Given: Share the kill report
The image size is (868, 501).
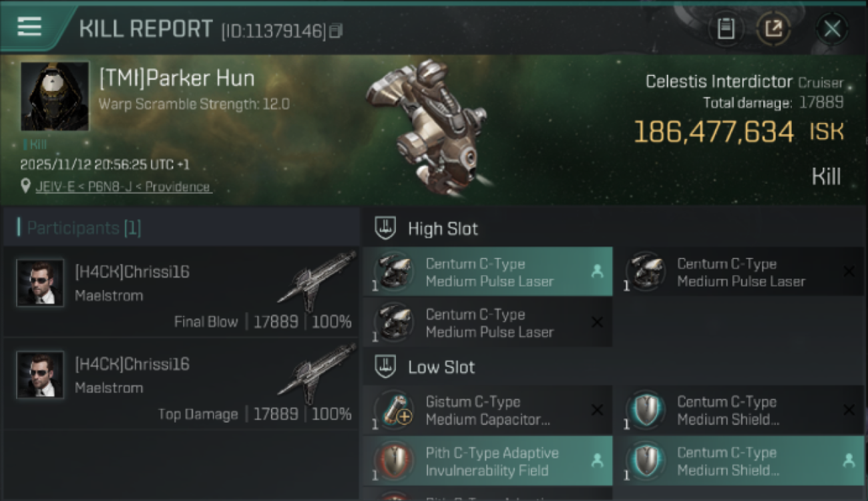Looking at the screenshot, I should coord(774,29).
